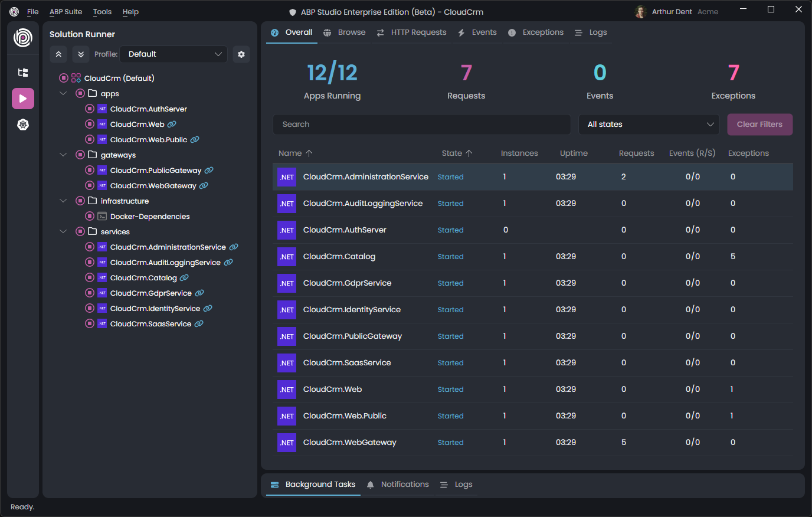Open the All states filter dropdown
The height and width of the screenshot is (517, 812).
click(649, 125)
